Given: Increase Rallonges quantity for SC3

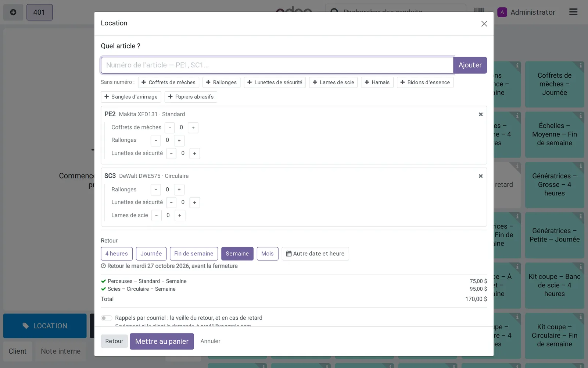Looking at the screenshot, I should (x=179, y=190).
